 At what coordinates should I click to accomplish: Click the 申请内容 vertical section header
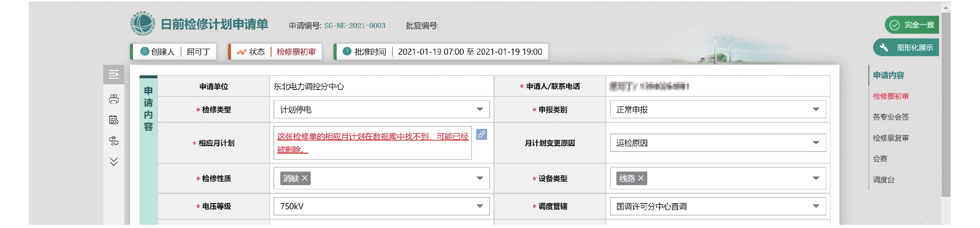148,108
